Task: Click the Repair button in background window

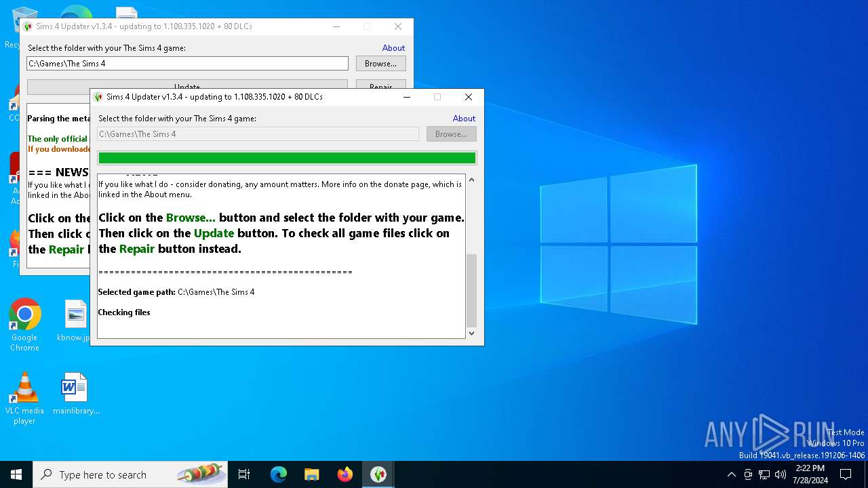Action: (x=380, y=85)
